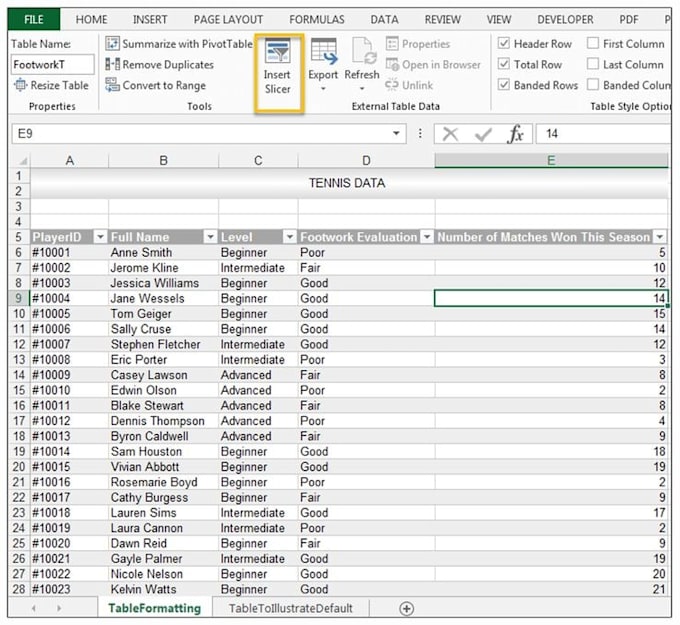Click Summarize with PivotTable icon
The width and height of the screenshot is (680, 625).
click(x=112, y=43)
